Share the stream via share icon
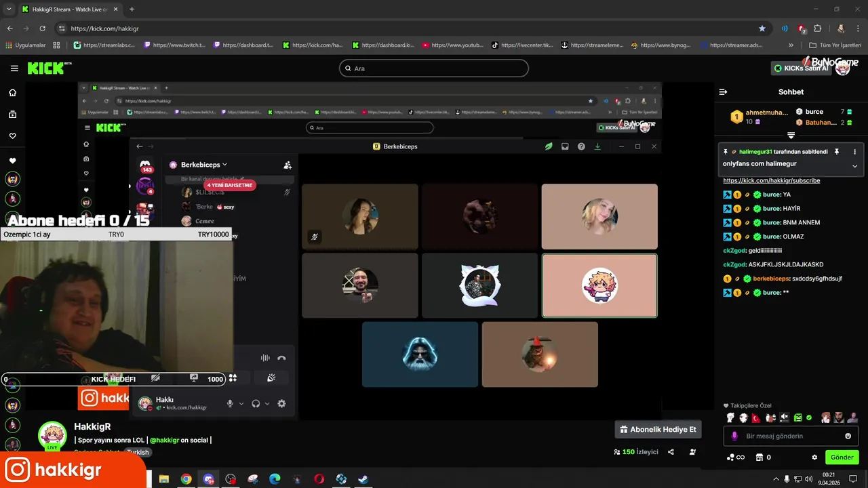 pos(671,452)
